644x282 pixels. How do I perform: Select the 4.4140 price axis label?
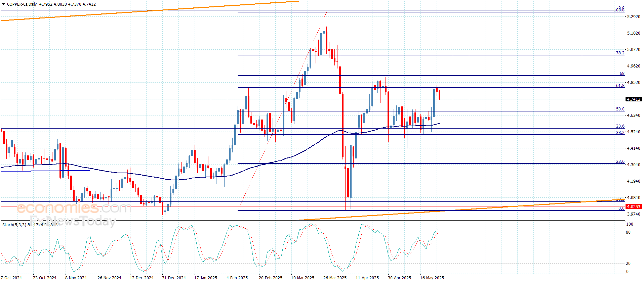(x=633, y=148)
